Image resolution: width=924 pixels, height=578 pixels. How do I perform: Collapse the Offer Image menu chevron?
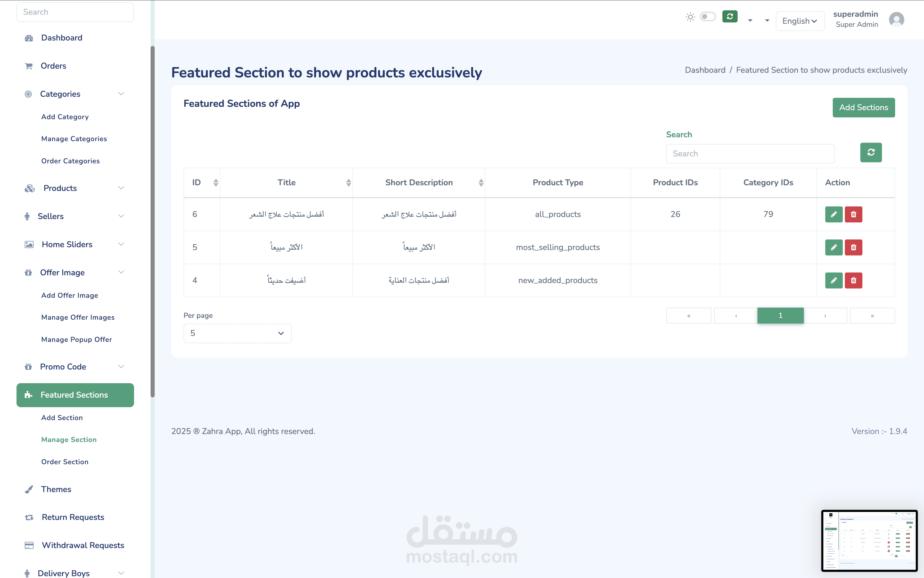coord(121,272)
